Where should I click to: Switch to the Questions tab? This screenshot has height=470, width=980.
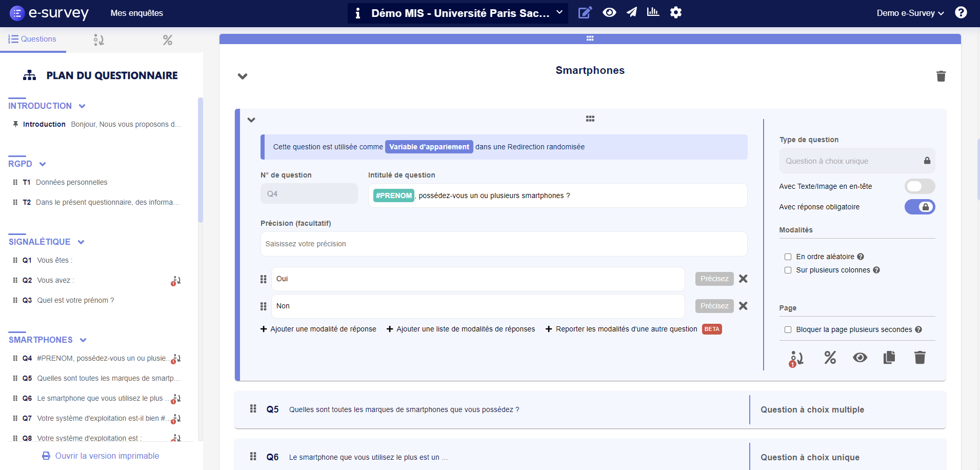(x=33, y=39)
